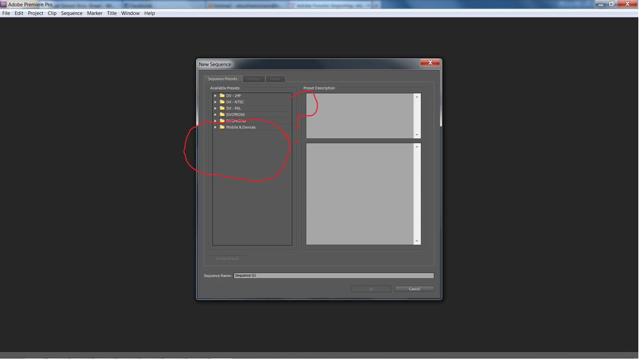The height and width of the screenshot is (364, 641).
Task: Expand the DV - NTSC preset folder
Action: 215,102
